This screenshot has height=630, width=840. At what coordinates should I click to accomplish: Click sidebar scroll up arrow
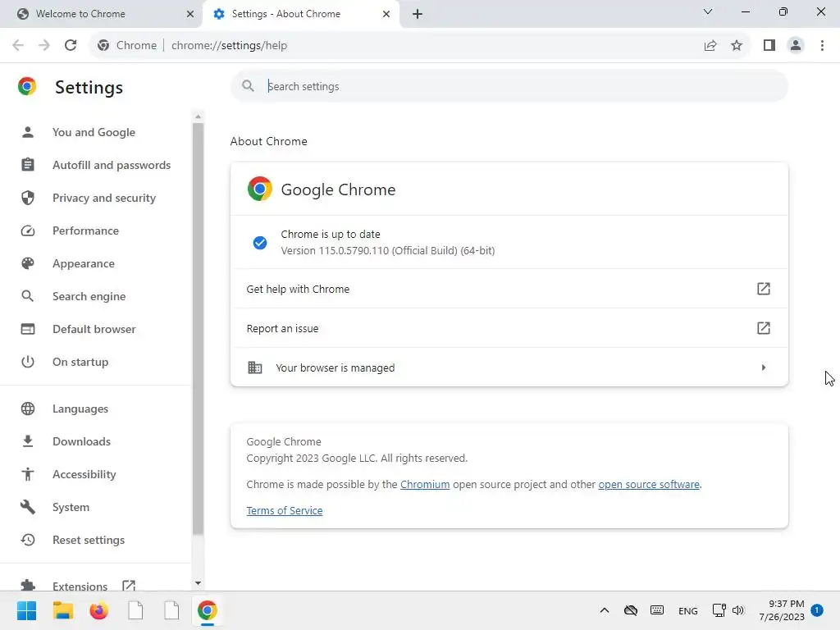tap(199, 116)
